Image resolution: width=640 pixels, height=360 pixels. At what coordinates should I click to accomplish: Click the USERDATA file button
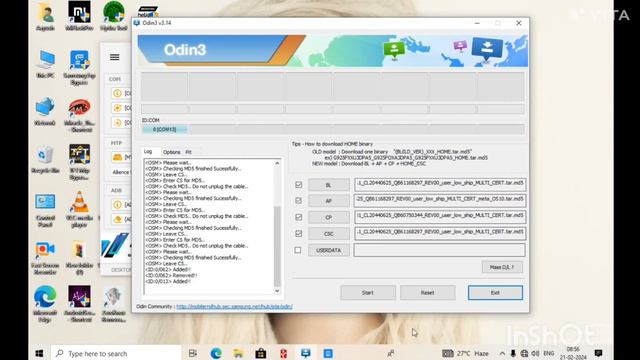tap(329, 250)
